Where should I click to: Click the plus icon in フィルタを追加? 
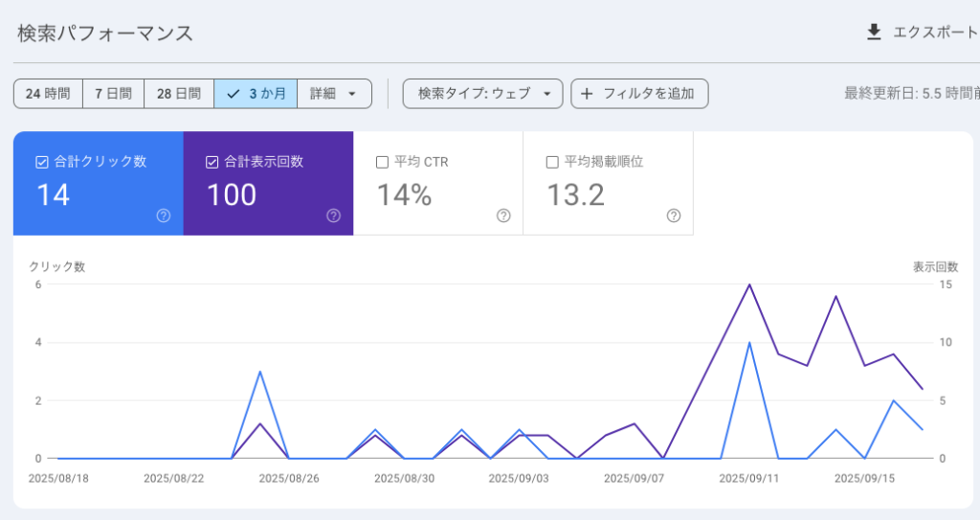point(587,94)
